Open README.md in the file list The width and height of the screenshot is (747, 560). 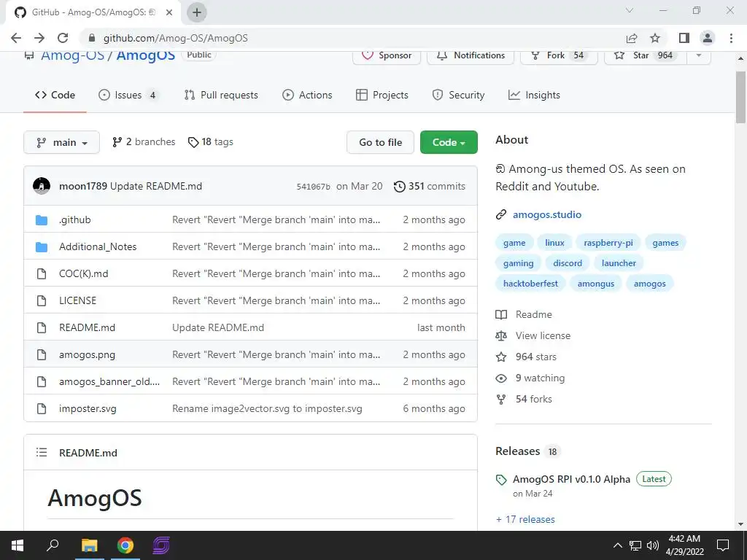pos(88,327)
